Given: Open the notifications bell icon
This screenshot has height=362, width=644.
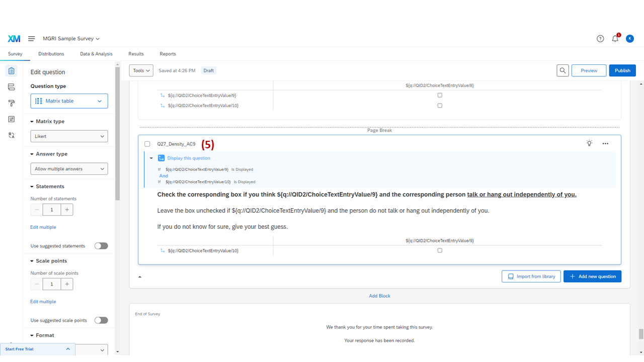Looking at the screenshot, I should point(615,39).
